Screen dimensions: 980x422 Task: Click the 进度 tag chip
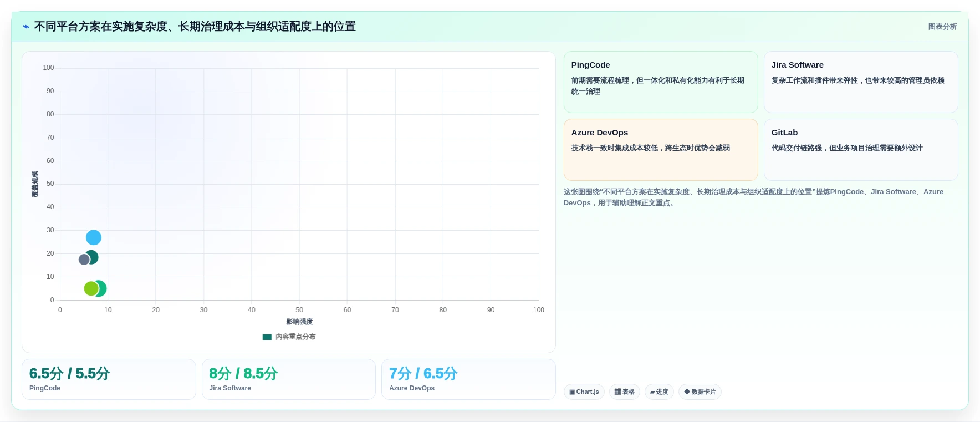tap(659, 392)
